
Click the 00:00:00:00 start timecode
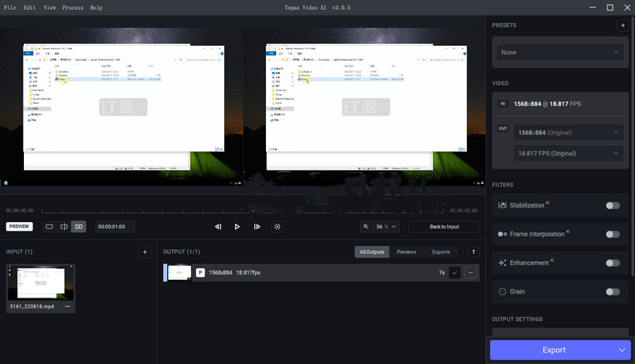(x=20, y=210)
